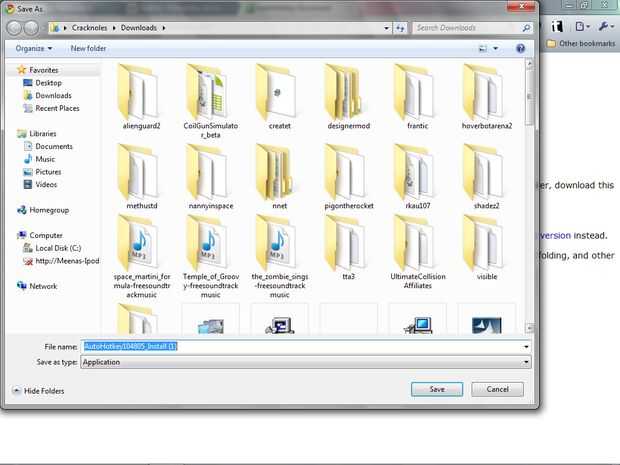Select Favorites in the navigation pane

[x=38, y=70]
